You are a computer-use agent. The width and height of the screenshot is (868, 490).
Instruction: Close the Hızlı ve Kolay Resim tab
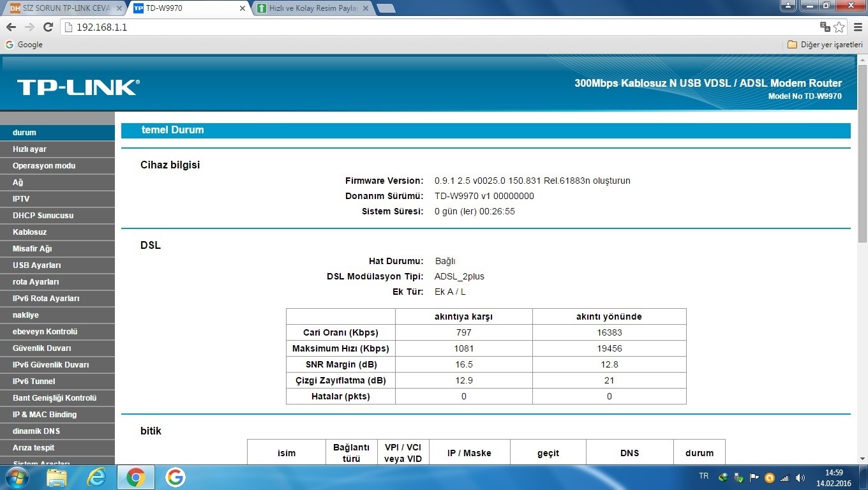[x=366, y=8]
